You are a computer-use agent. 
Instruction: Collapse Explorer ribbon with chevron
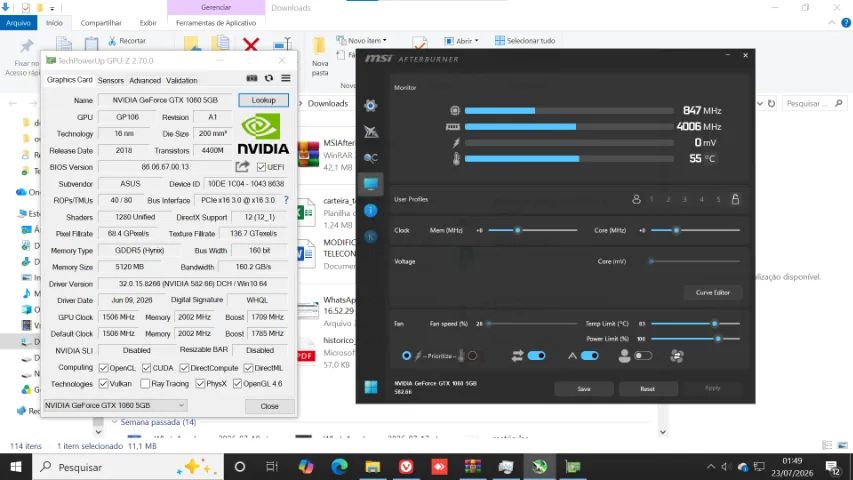coord(832,23)
